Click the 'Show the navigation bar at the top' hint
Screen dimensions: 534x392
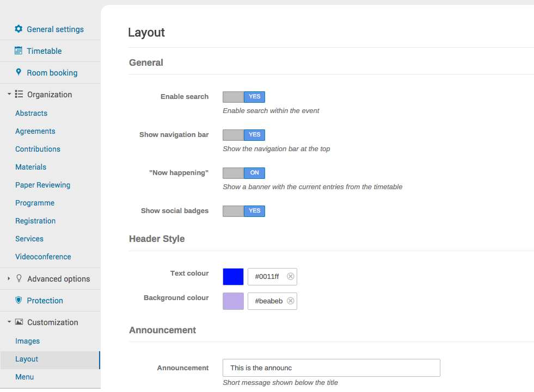pos(276,149)
